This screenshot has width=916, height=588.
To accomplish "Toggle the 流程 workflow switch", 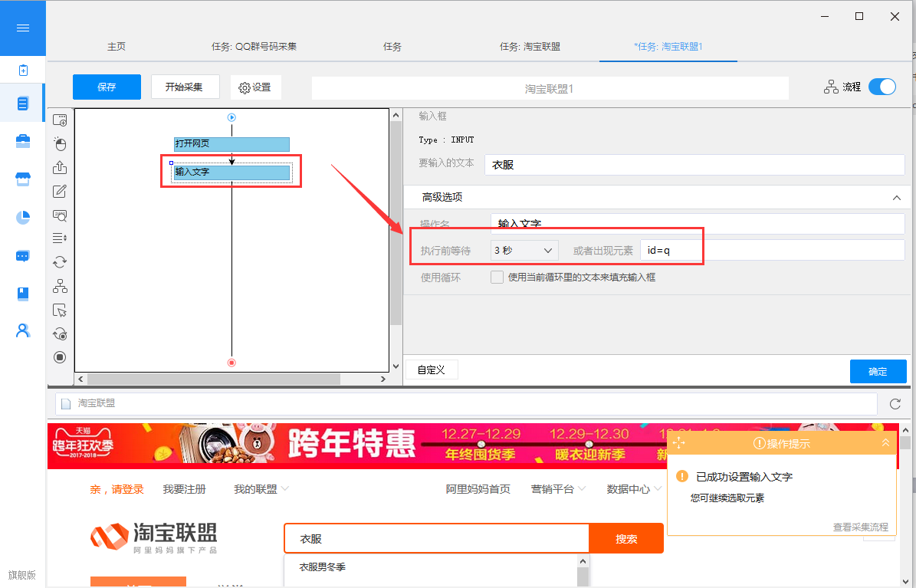I will pyautogui.click(x=882, y=87).
